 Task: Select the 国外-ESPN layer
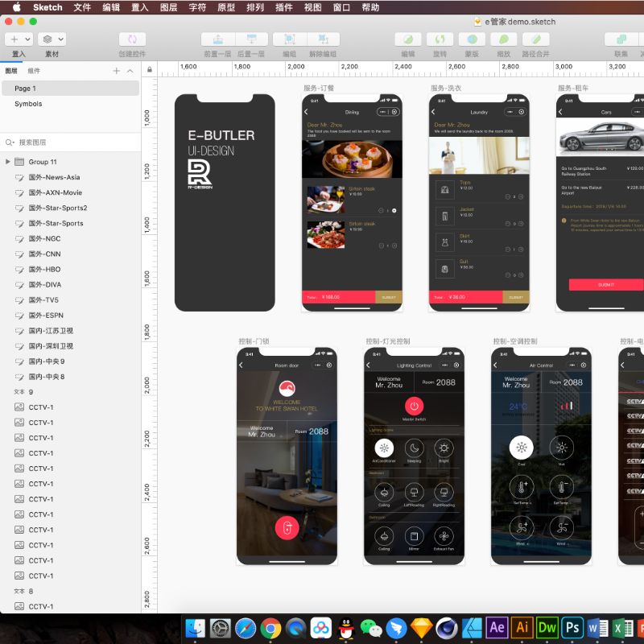point(71,316)
